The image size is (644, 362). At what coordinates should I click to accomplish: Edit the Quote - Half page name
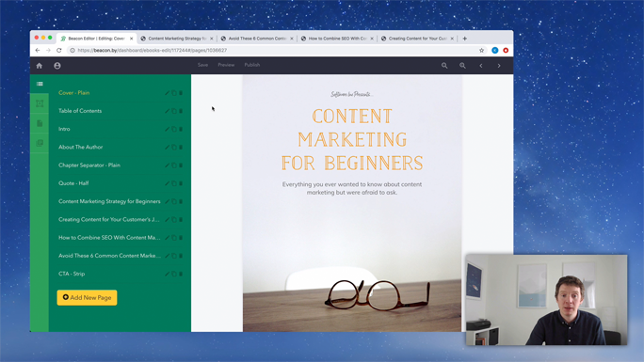point(167,183)
